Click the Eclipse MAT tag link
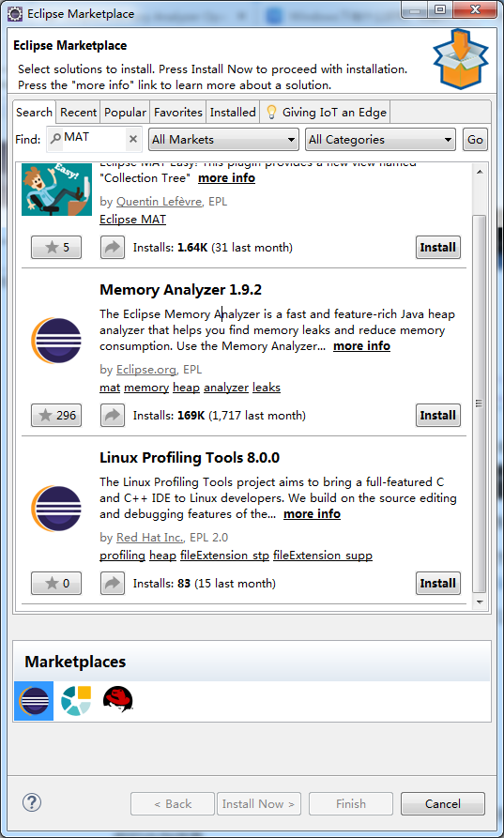The height and width of the screenshot is (838, 504). point(132,220)
